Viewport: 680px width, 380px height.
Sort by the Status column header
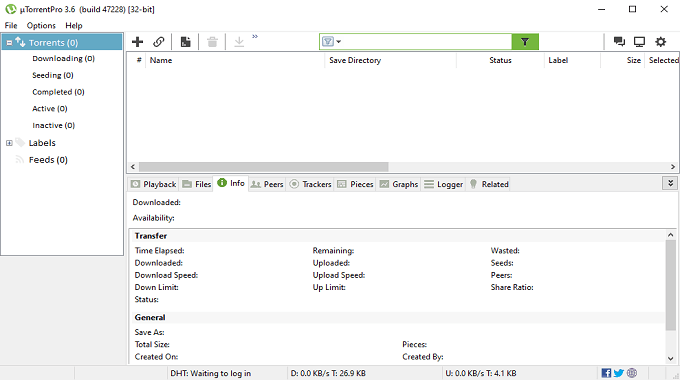point(500,60)
